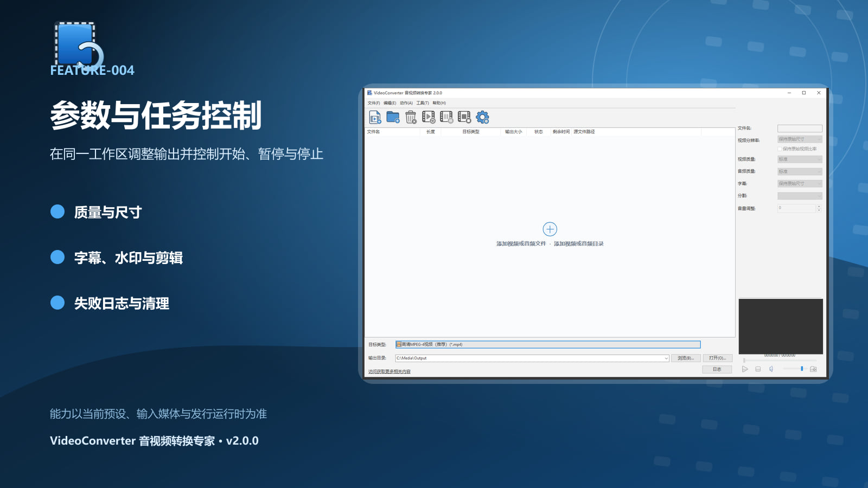Open the 动作(A) menu
This screenshot has width=868, height=488.
(x=406, y=103)
